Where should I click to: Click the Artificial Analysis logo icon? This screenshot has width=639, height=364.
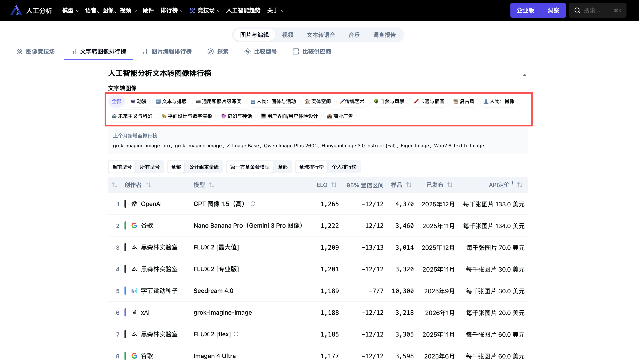click(x=16, y=10)
